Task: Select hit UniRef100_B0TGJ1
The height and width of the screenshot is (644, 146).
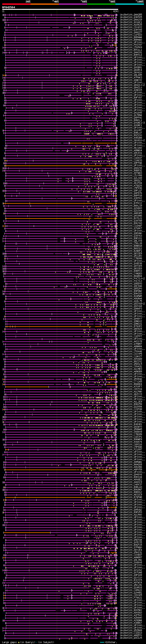Action: [131, 218]
